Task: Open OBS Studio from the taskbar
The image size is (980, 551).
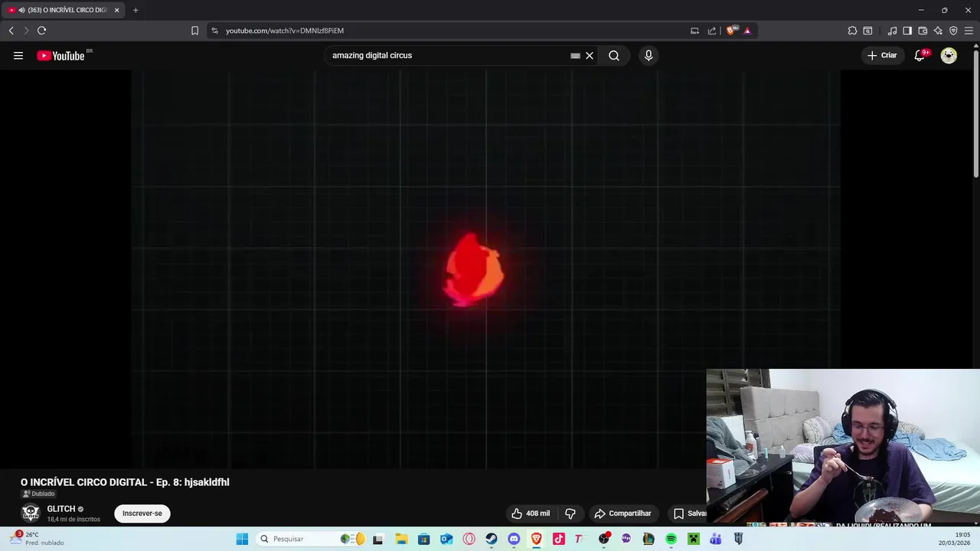Action: click(604, 539)
